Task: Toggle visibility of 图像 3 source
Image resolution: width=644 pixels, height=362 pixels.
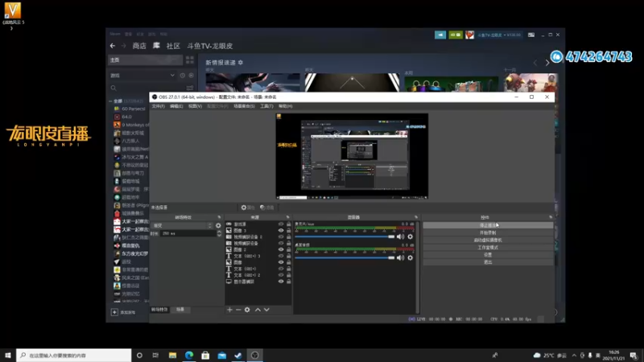Action: pyautogui.click(x=281, y=231)
